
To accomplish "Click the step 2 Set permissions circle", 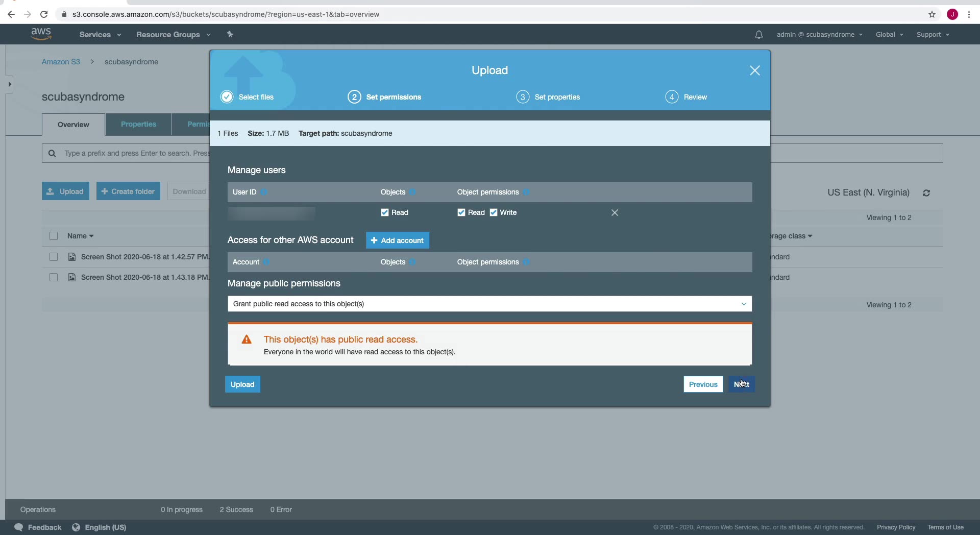I will click(354, 97).
